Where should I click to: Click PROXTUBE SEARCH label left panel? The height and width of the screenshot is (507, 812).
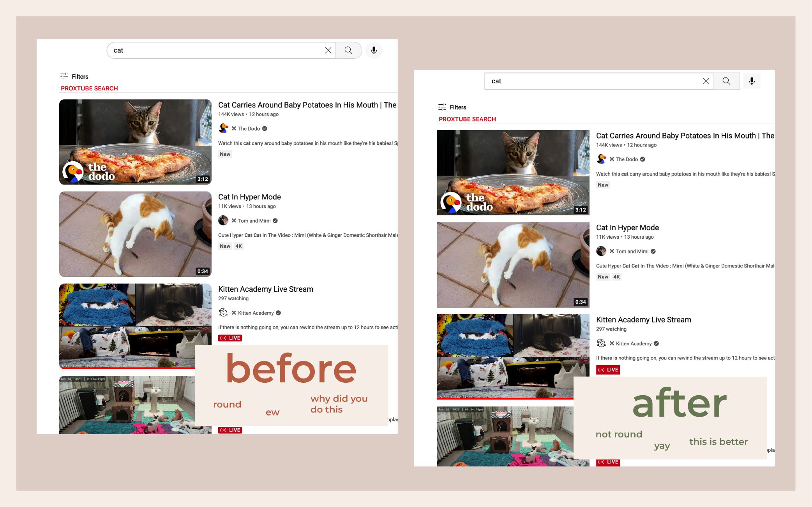pyautogui.click(x=89, y=88)
